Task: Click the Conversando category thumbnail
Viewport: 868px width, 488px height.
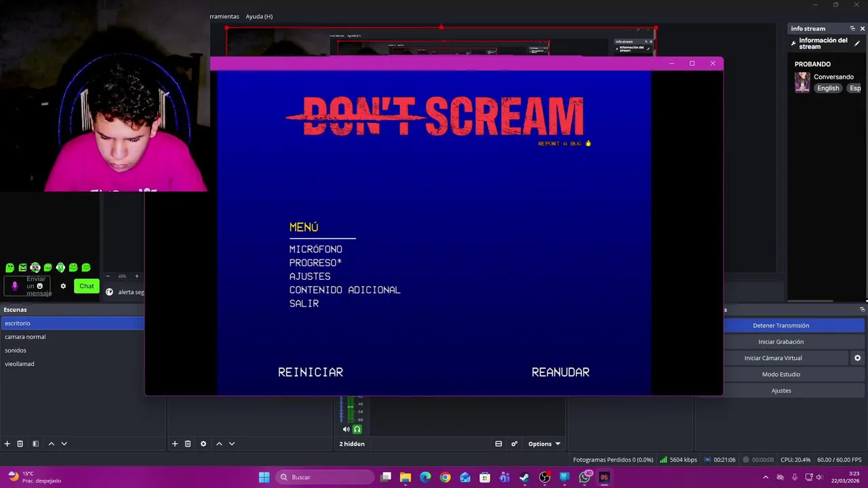Action: 802,83
